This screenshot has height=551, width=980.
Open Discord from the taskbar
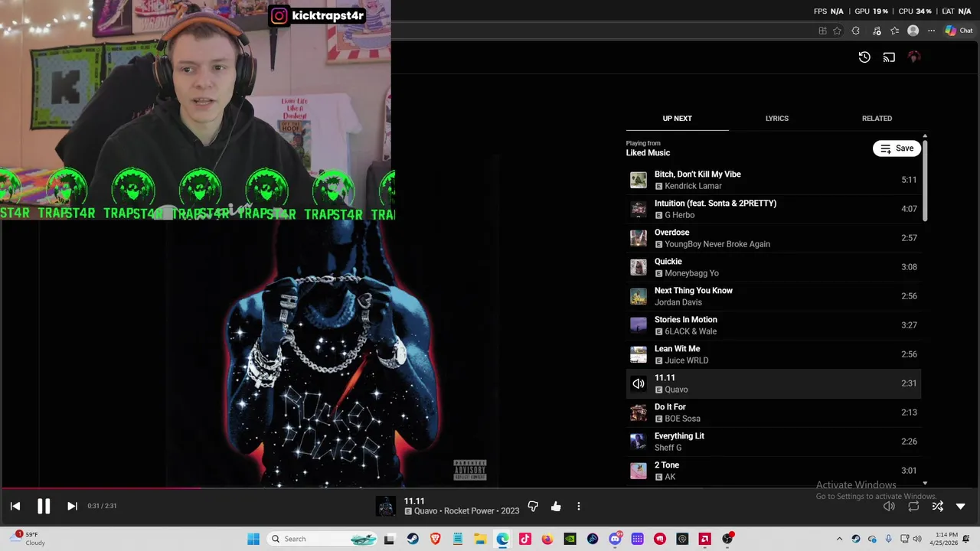point(615,539)
